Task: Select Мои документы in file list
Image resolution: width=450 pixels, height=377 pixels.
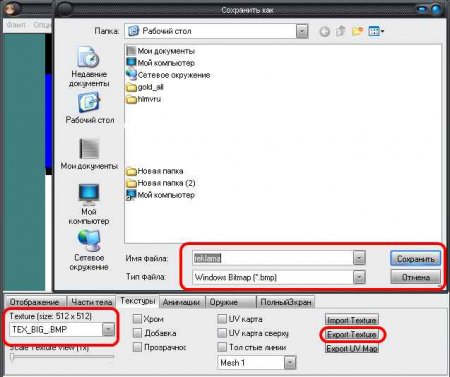Action: pyautogui.click(x=161, y=51)
